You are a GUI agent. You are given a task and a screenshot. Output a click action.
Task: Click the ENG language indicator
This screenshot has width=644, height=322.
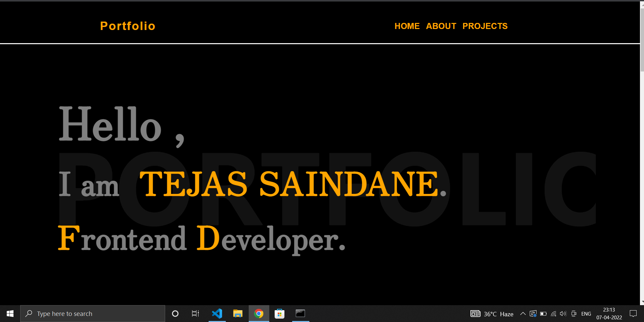(x=586, y=314)
